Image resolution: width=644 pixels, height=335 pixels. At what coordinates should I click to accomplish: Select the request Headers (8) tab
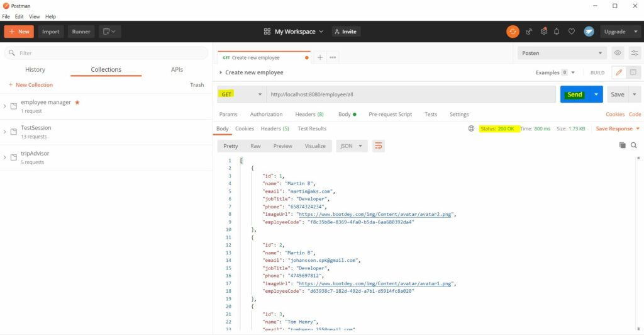(309, 114)
